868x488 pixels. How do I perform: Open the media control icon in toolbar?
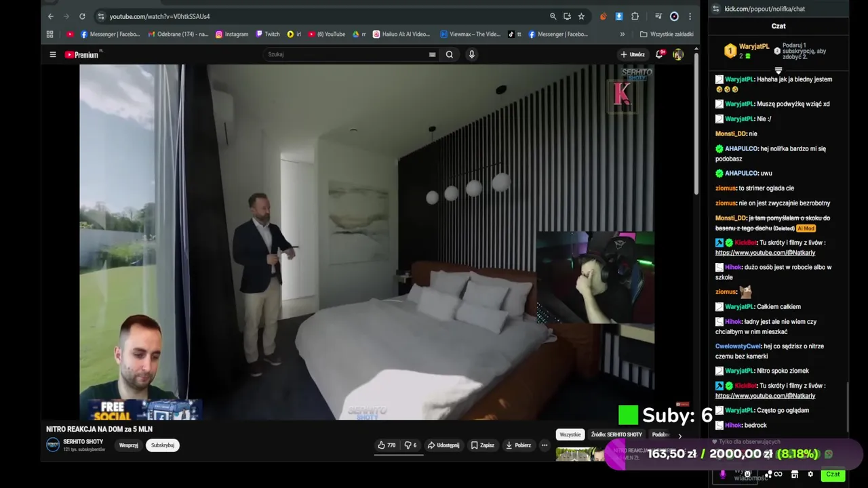[x=658, y=16]
